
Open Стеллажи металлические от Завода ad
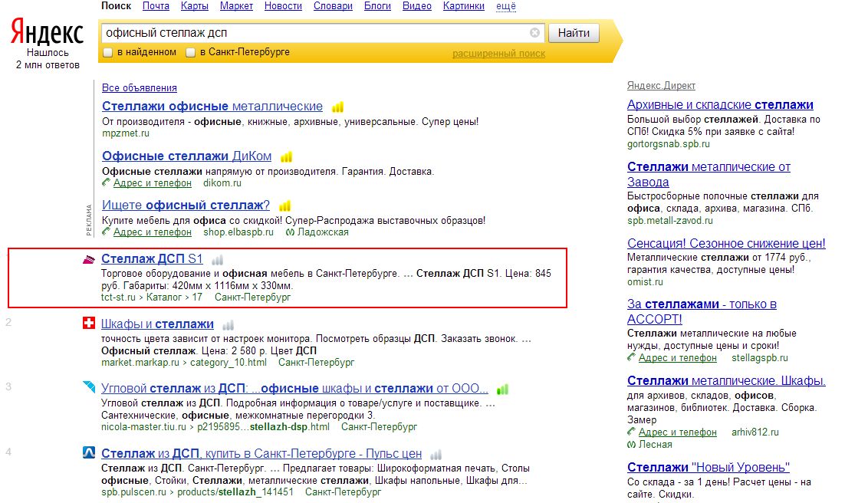pyautogui.click(x=709, y=174)
